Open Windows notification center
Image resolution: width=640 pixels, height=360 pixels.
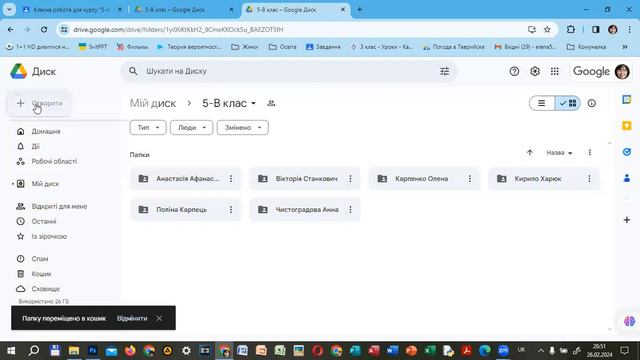(624, 351)
